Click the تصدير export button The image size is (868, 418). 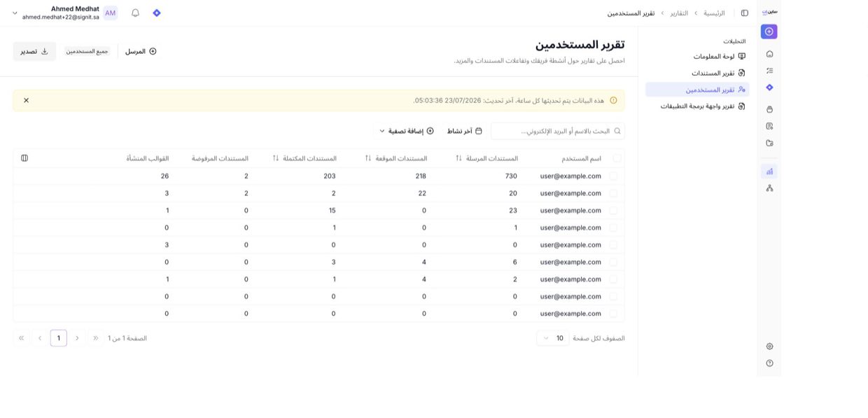pyautogui.click(x=34, y=51)
